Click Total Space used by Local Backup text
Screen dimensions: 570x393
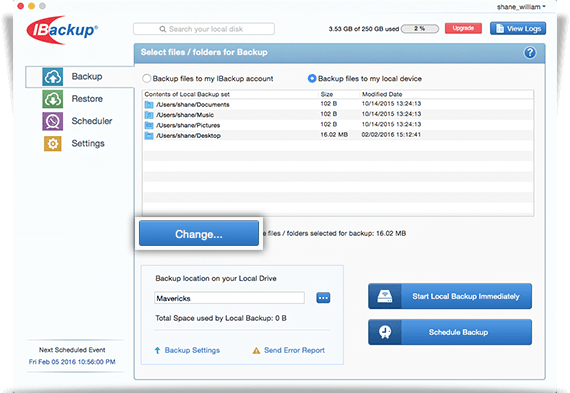tap(221, 318)
